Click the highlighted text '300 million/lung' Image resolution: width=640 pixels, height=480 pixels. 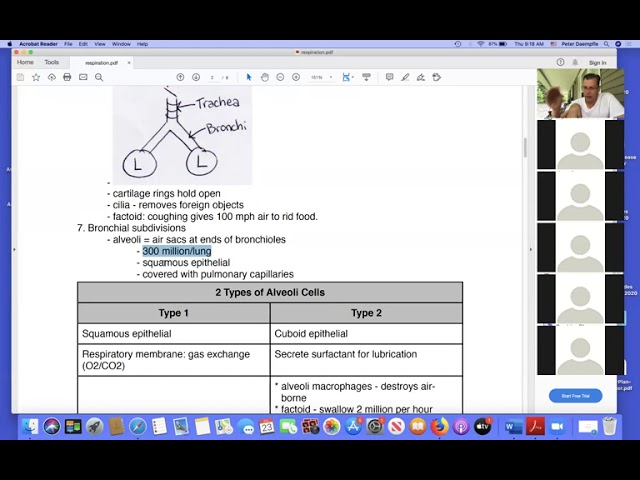pyautogui.click(x=177, y=251)
